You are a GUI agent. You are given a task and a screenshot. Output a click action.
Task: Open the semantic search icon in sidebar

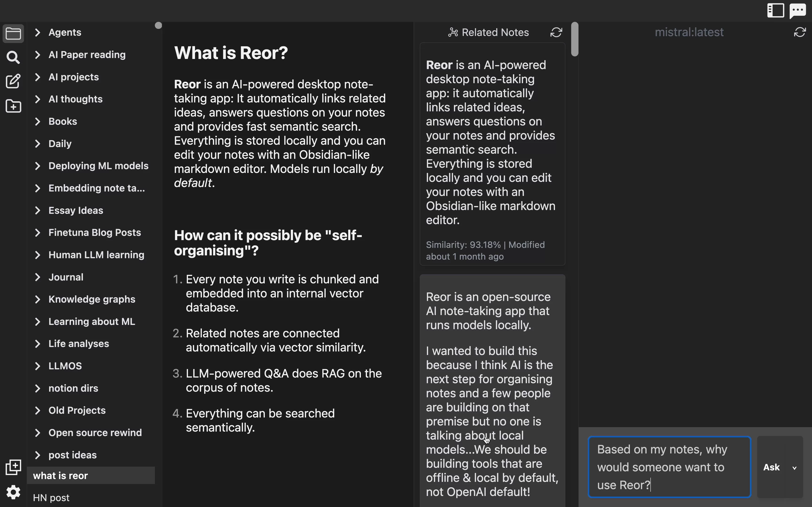click(x=13, y=58)
